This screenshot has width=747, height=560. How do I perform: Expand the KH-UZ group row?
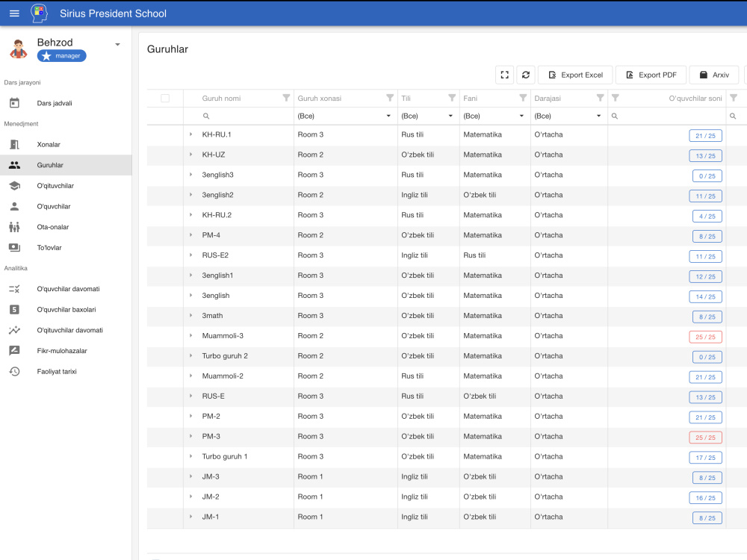pyautogui.click(x=191, y=155)
